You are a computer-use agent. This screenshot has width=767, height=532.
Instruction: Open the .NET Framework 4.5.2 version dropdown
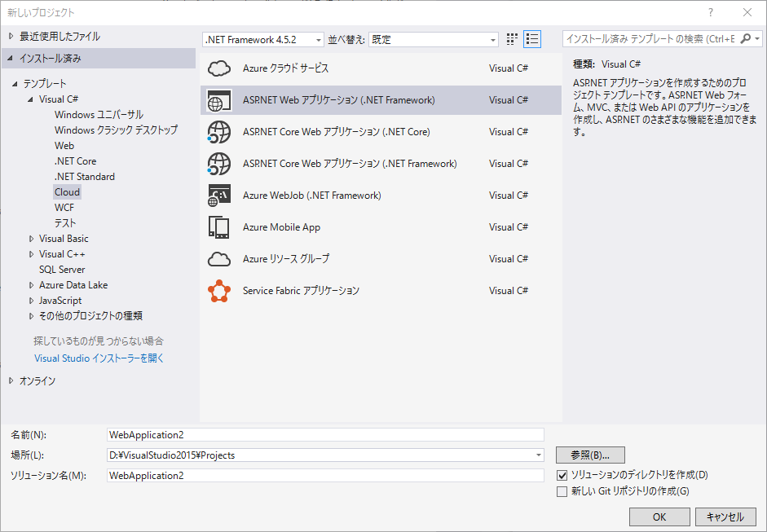point(263,40)
